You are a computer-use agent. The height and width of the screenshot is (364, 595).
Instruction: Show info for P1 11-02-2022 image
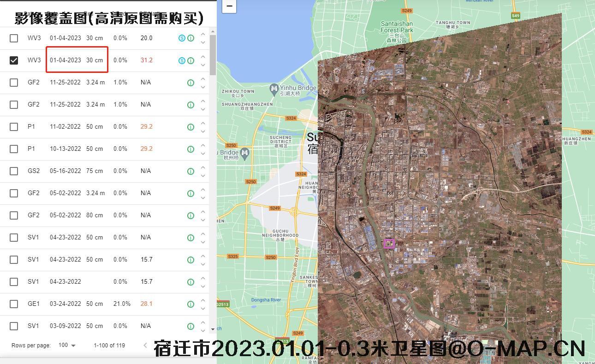coord(190,127)
